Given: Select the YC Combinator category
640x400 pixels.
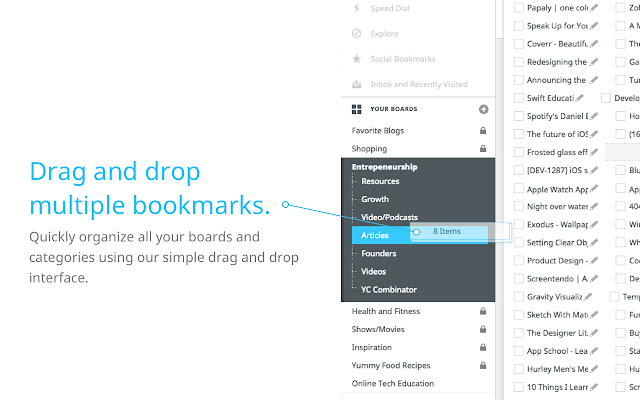Looking at the screenshot, I should 388,290.
